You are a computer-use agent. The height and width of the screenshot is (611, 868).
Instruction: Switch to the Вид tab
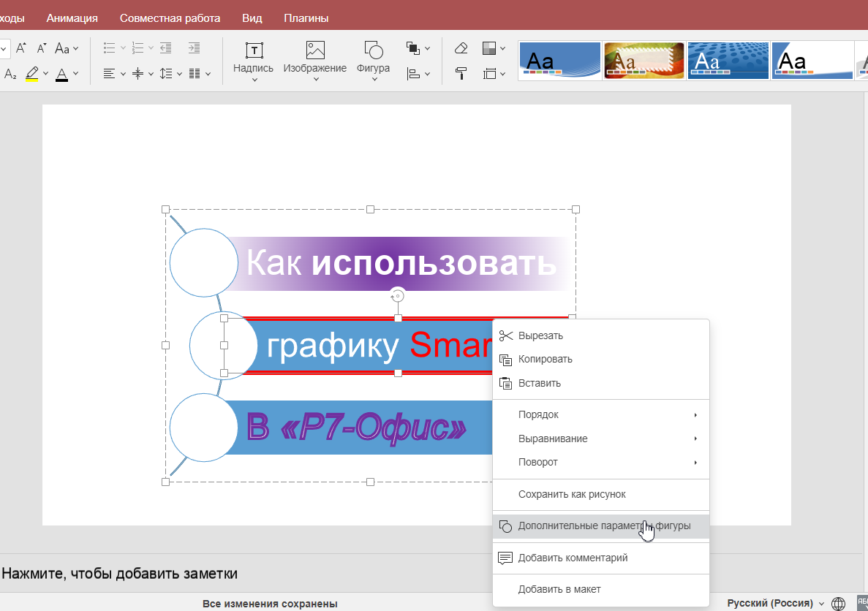point(252,18)
